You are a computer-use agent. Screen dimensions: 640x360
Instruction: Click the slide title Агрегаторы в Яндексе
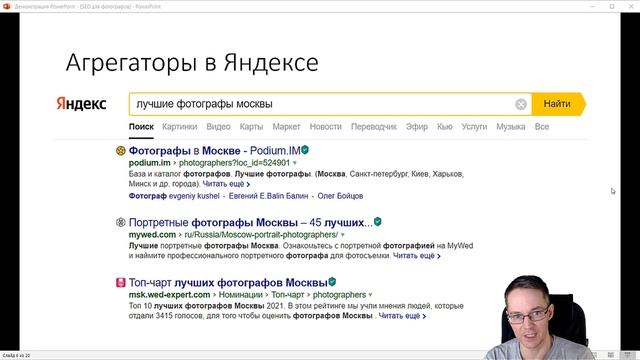click(x=192, y=62)
